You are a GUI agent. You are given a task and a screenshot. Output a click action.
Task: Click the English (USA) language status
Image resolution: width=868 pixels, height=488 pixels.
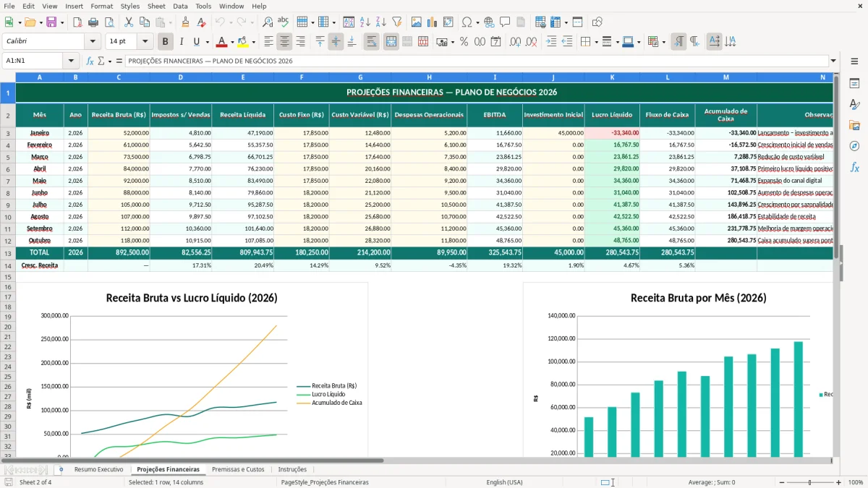504,482
